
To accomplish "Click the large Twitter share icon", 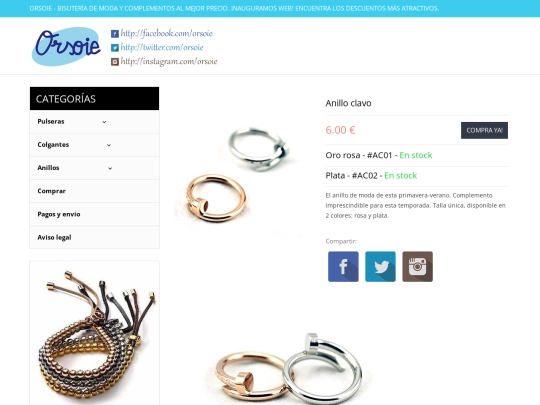I will (380, 267).
